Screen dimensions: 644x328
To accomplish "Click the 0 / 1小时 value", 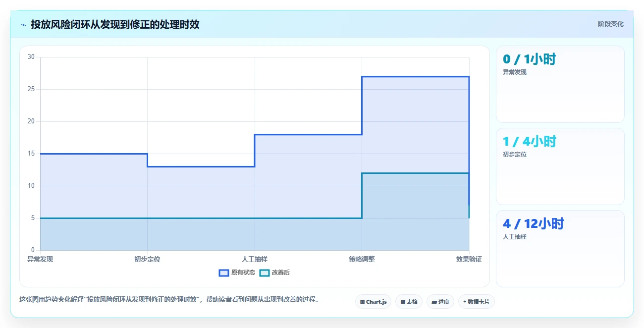I will (x=529, y=59).
